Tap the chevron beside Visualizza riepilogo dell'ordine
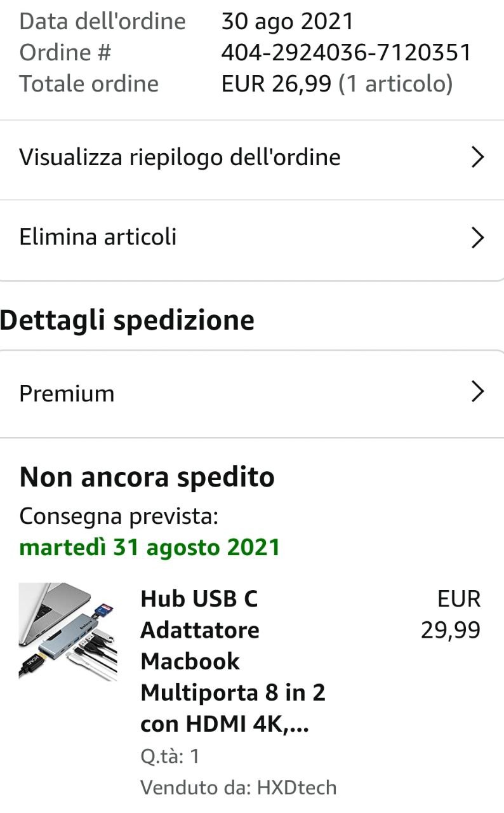 (479, 158)
